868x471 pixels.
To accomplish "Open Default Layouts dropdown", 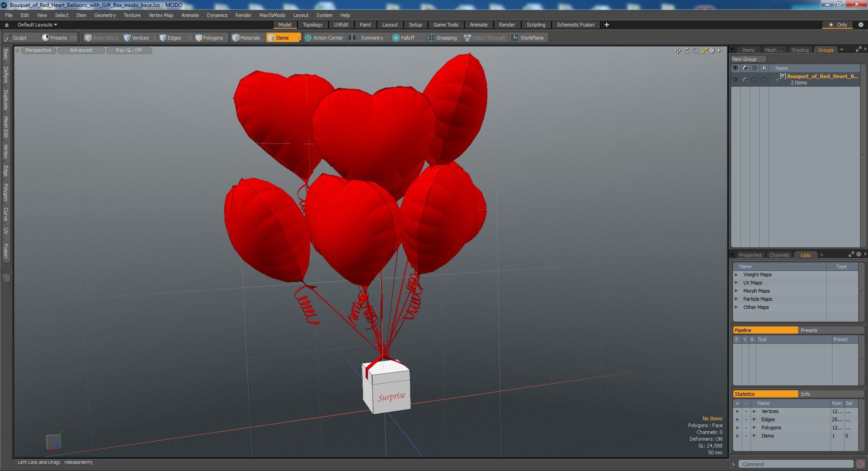I will click(x=37, y=25).
